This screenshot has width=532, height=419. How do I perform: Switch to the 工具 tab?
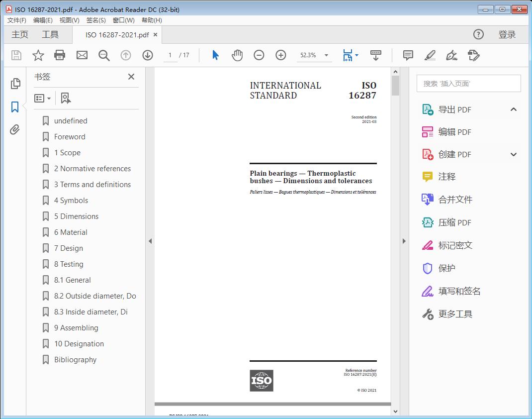point(50,34)
